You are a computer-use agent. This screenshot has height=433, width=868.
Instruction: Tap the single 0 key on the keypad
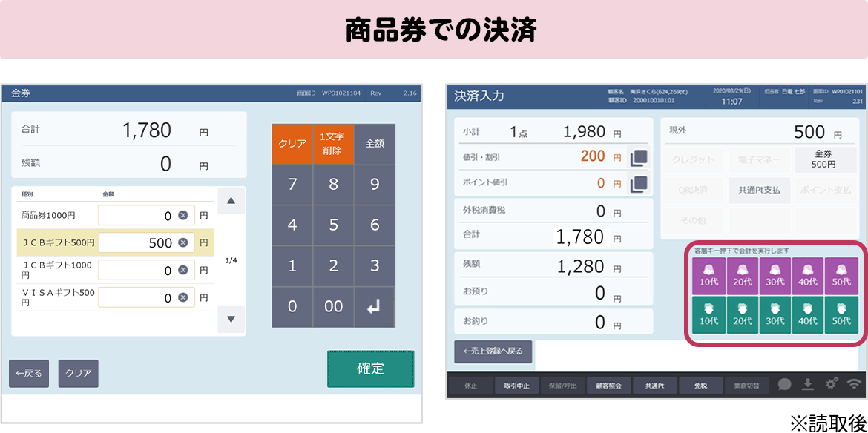[292, 307]
